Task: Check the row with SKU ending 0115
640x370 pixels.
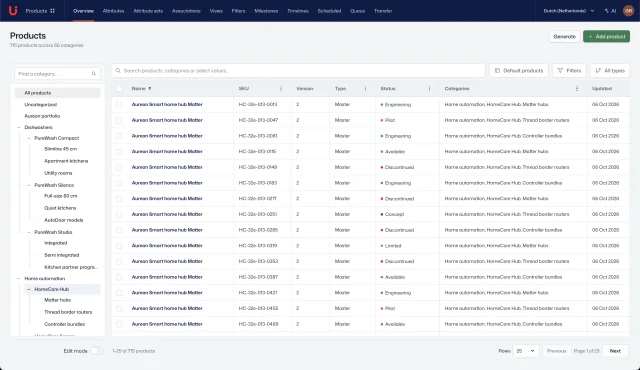Action: click(x=119, y=152)
